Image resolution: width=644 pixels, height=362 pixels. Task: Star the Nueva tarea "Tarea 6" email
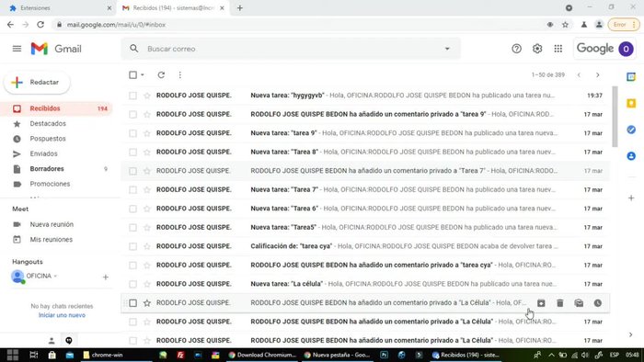click(x=146, y=209)
